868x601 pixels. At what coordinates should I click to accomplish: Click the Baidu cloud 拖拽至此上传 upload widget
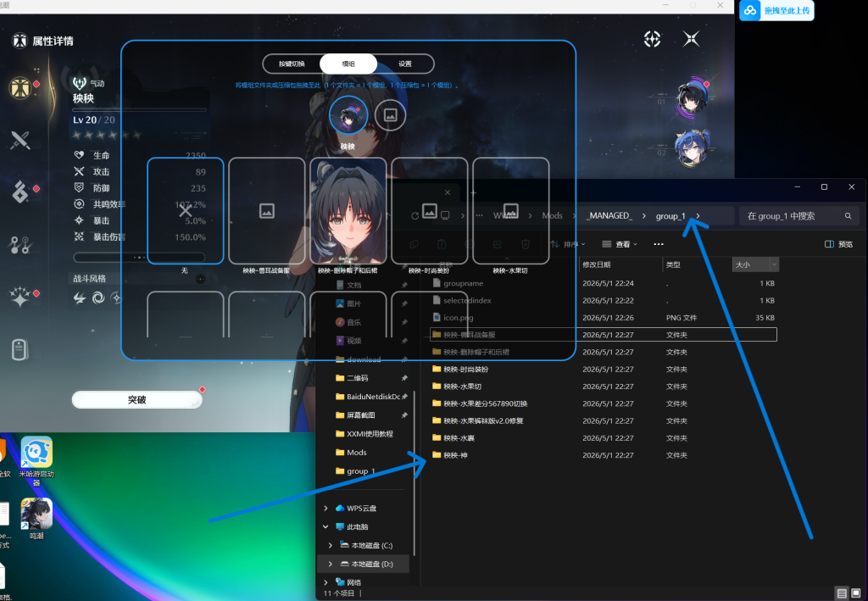(776, 10)
